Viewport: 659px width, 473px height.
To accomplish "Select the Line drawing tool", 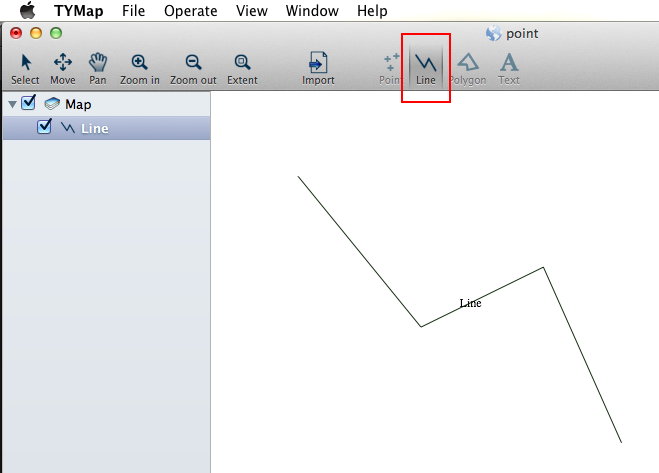I will tap(426, 69).
